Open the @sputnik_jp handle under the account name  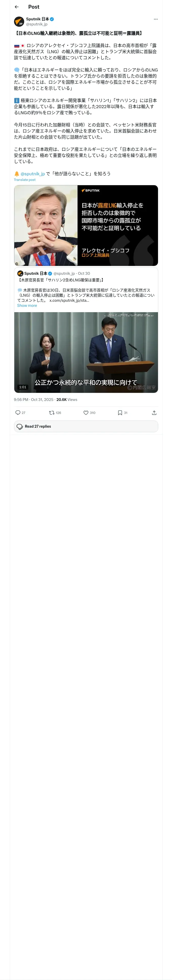pyautogui.click(x=37, y=24)
